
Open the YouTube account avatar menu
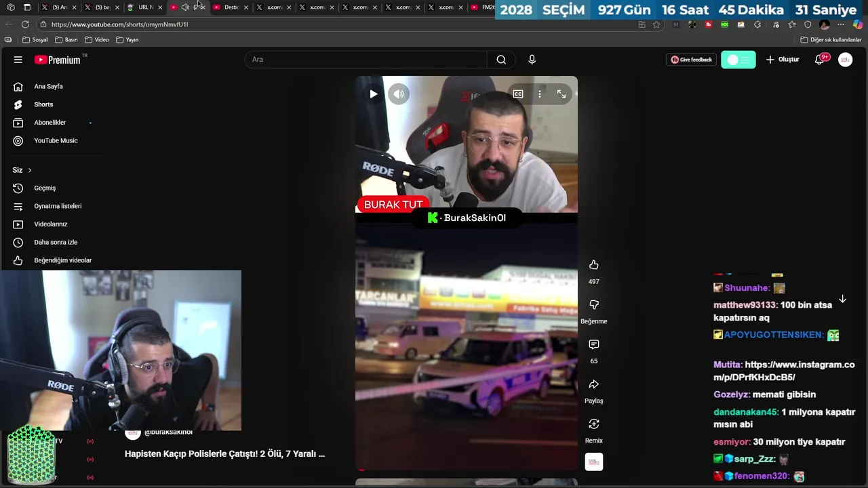click(x=845, y=60)
